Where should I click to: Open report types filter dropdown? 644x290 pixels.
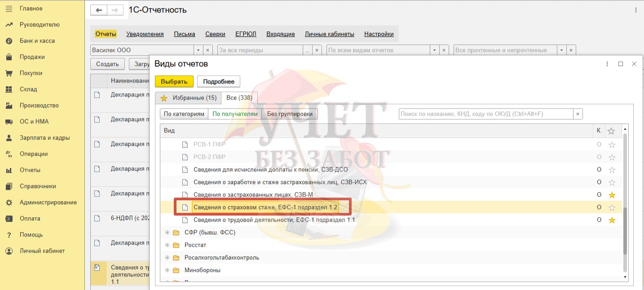click(434, 50)
